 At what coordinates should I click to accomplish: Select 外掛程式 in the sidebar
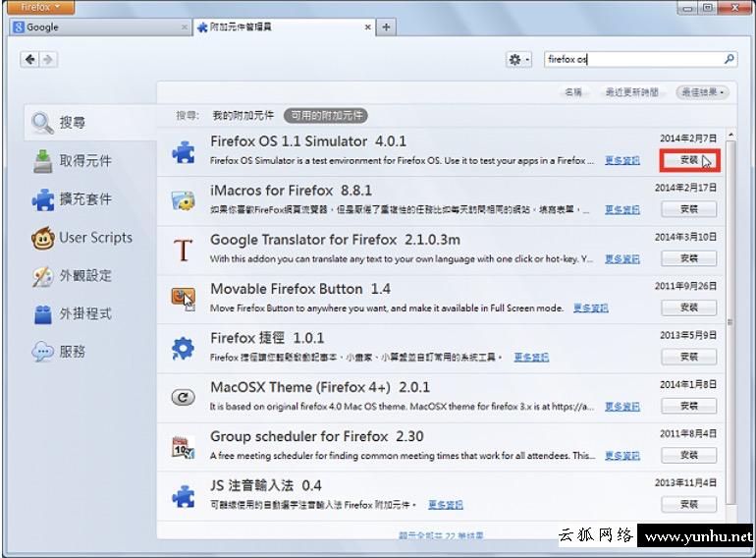point(90,314)
